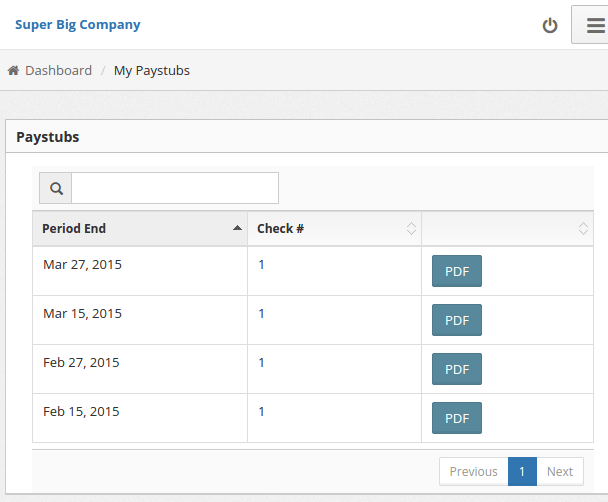608x502 pixels.
Task: Sort by Check # column arrows
Action: pyautogui.click(x=411, y=229)
